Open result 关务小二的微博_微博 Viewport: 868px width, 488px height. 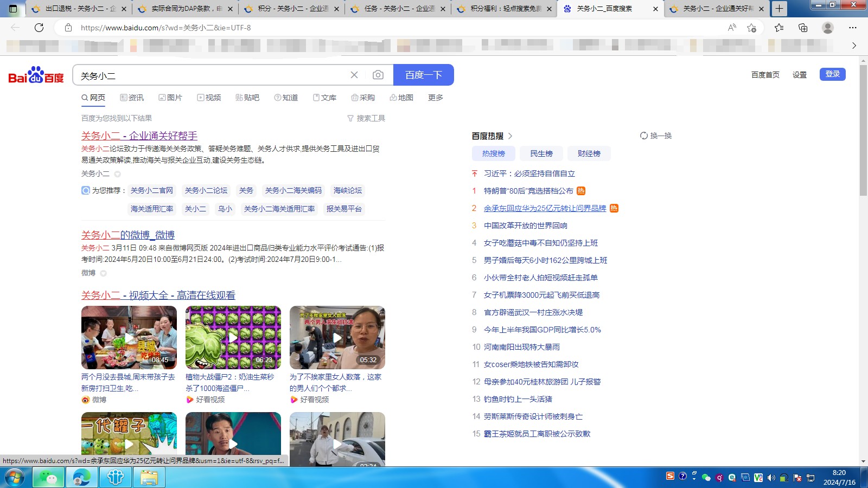[128, 235]
